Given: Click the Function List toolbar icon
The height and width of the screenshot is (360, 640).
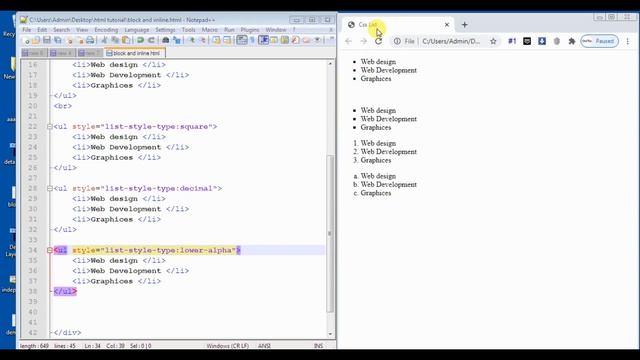Looking at the screenshot, I should coord(295,40).
